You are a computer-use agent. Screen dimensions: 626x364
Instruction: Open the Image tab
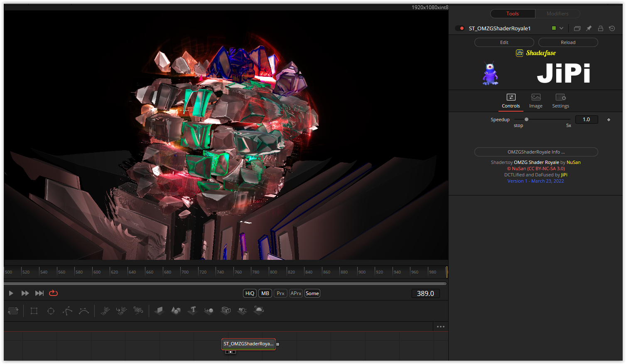pyautogui.click(x=536, y=101)
